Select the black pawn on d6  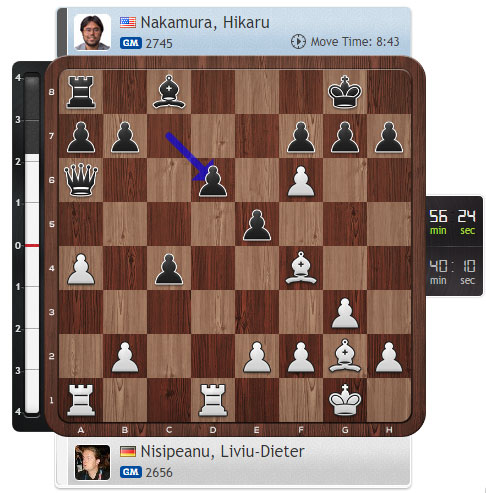pos(213,181)
